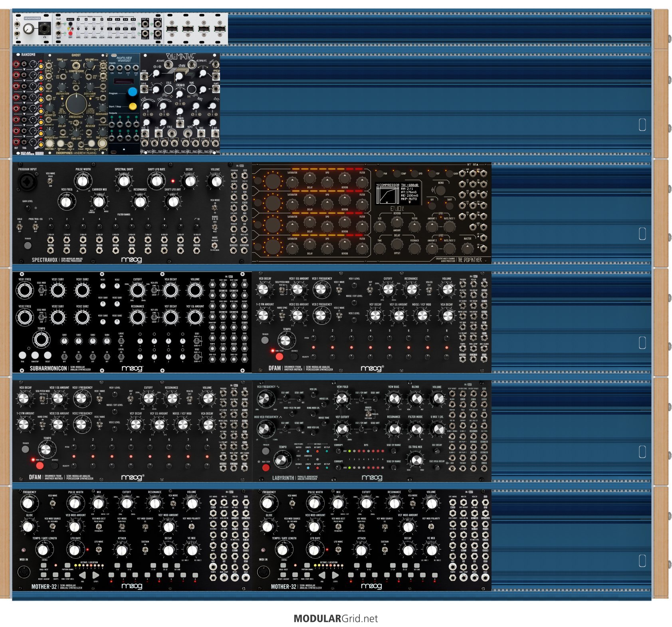Toggle the HARD SYNC switch on the right-hand DFAM
672x627 pixels.
tap(282, 315)
